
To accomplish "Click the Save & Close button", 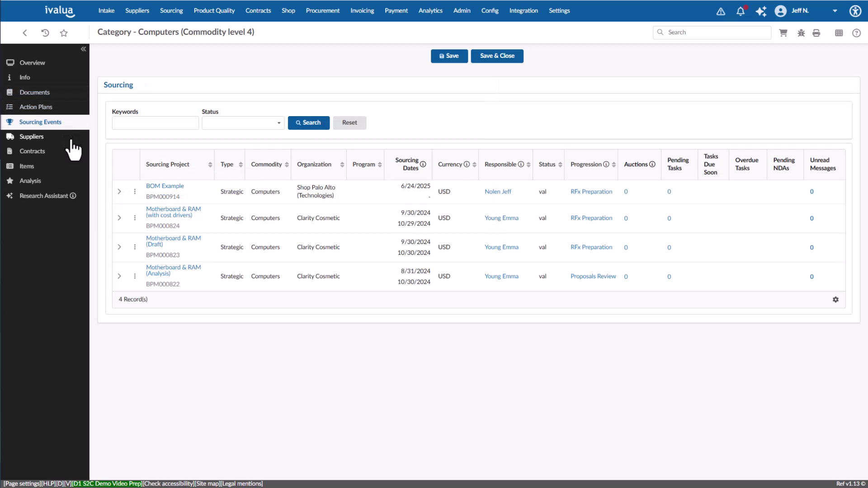I will pyautogui.click(x=497, y=56).
